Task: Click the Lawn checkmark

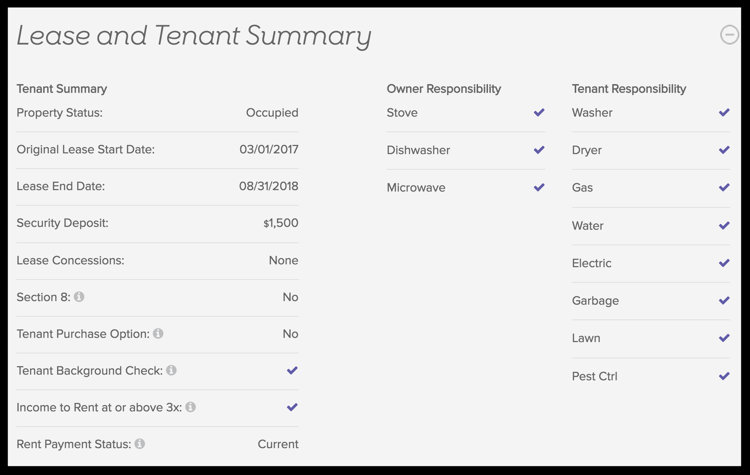Action: coord(724,338)
